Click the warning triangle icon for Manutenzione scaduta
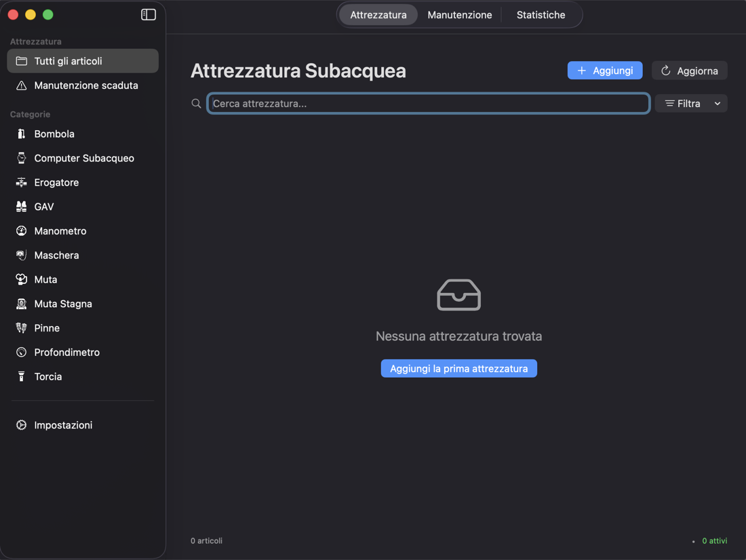Screen dimensions: 746x560 click(22, 85)
